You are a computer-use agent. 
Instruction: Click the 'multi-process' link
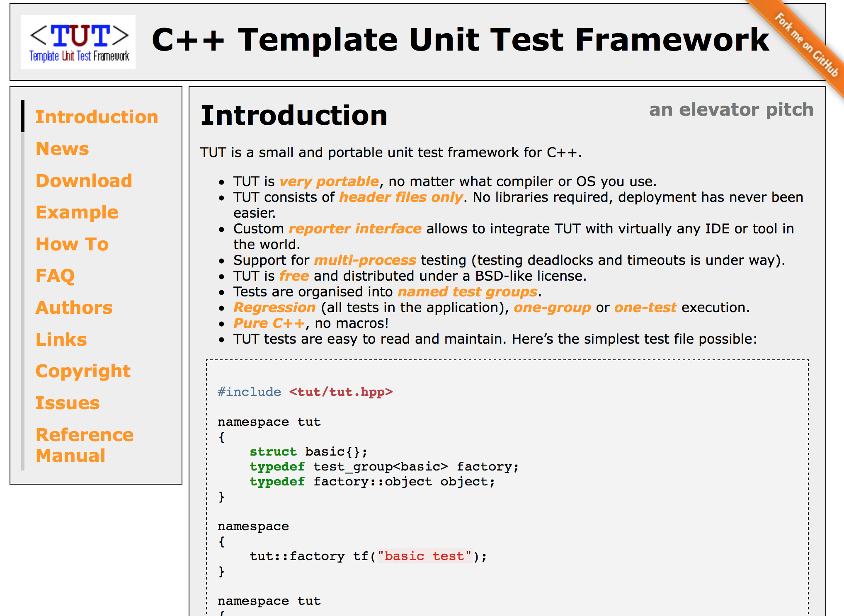365,260
